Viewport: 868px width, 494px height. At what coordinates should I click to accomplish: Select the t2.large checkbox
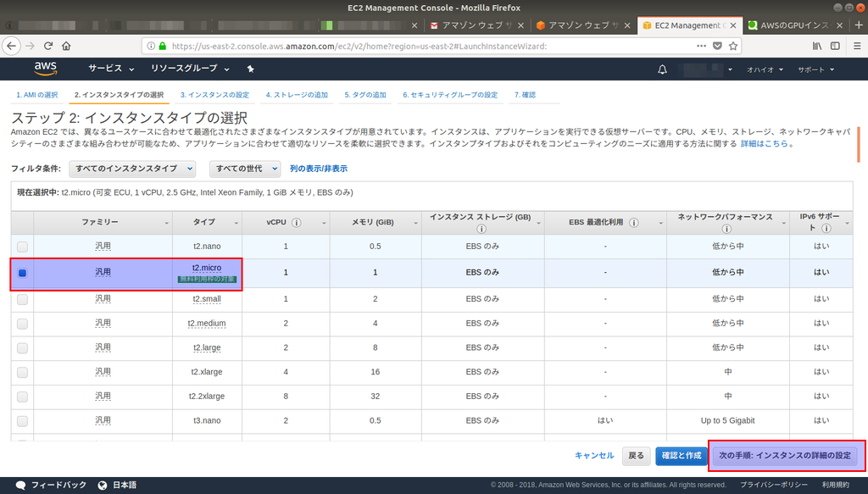[22, 348]
